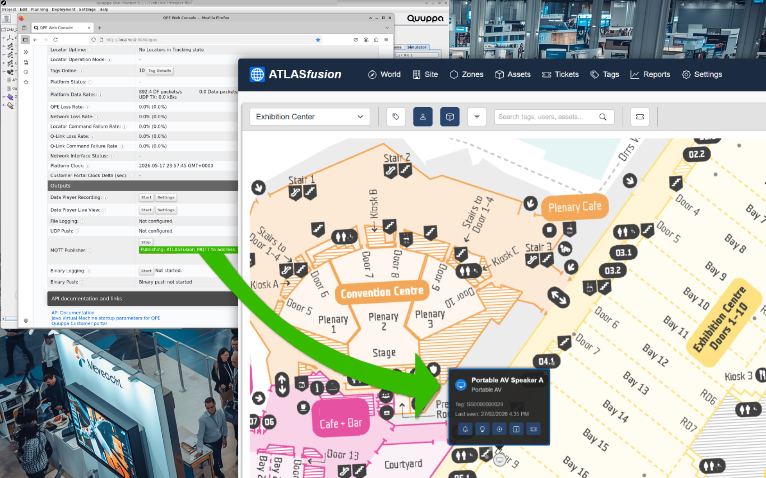Viewport: 766px width, 478px height.
Task: Expand the QPE console sidebar chevrons
Action: [x=26, y=52]
